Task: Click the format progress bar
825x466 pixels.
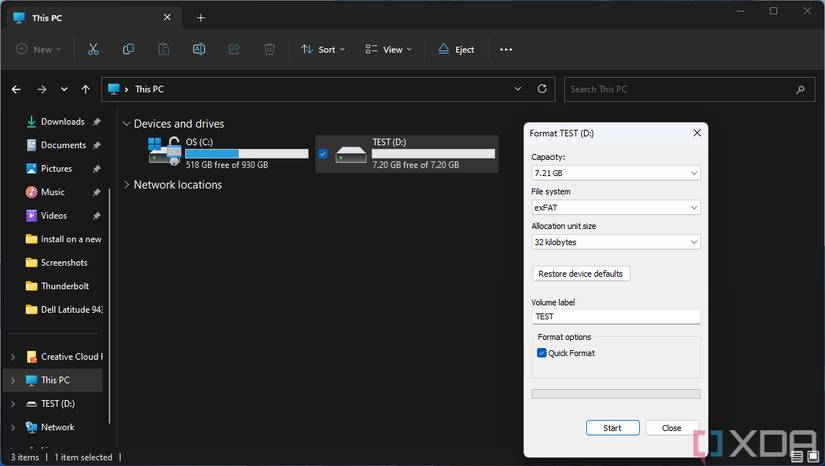Action: [x=616, y=394]
